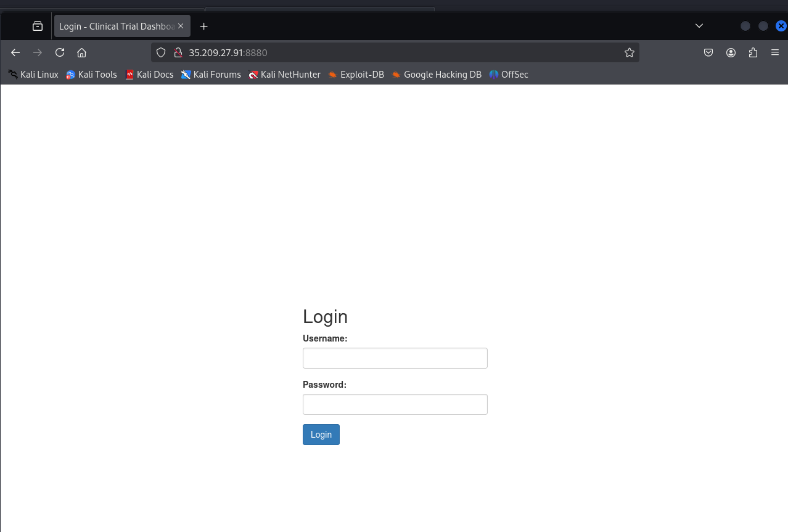Open the Firefox hamburger application menu
Viewport: 788px width, 532px height.
775,53
